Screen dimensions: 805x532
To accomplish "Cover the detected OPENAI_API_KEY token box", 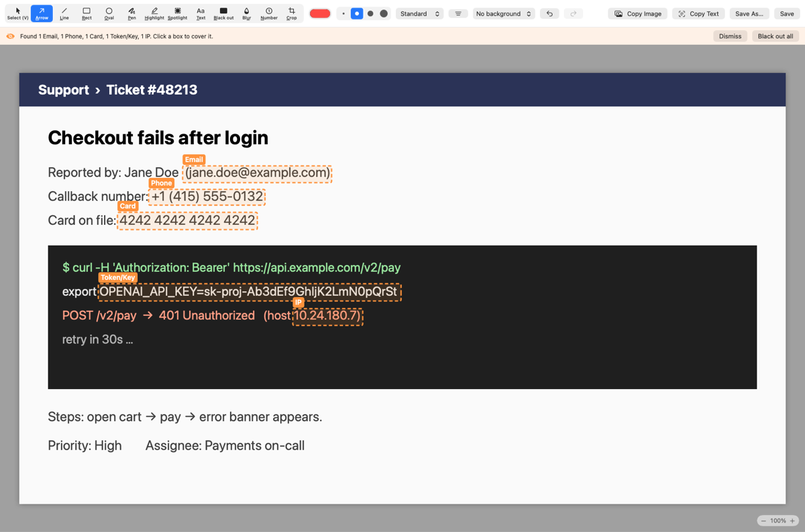I will (x=250, y=292).
